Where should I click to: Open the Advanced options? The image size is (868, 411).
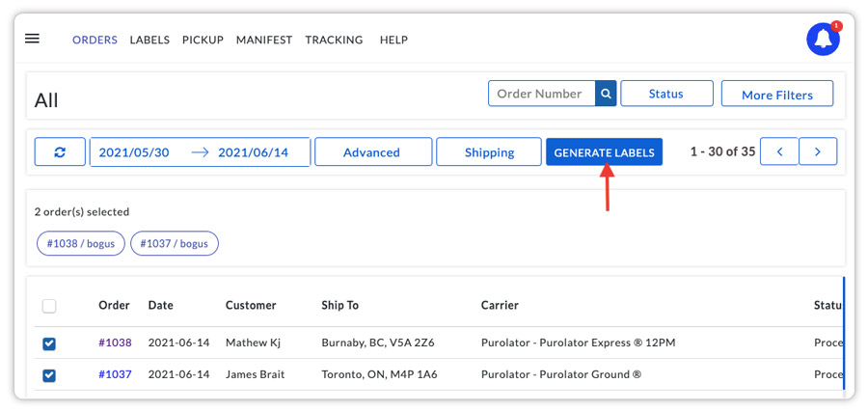click(x=373, y=151)
